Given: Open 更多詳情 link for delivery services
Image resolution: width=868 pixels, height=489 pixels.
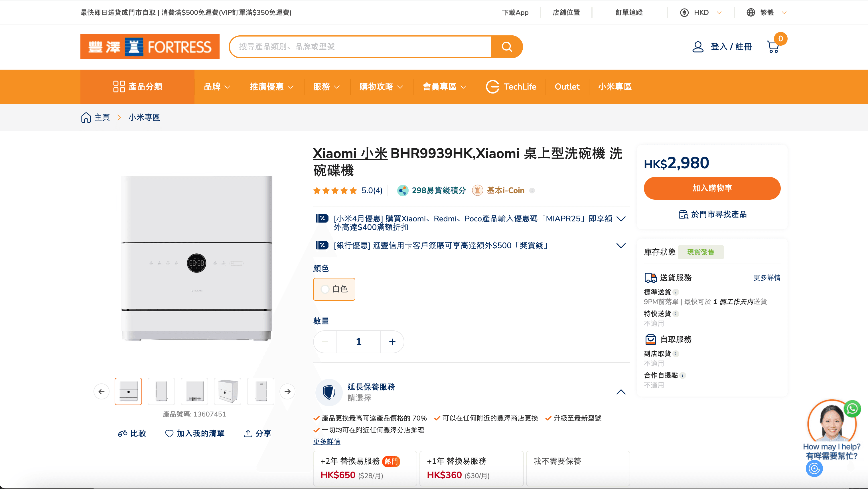Looking at the screenshot, I should [766, 278].
